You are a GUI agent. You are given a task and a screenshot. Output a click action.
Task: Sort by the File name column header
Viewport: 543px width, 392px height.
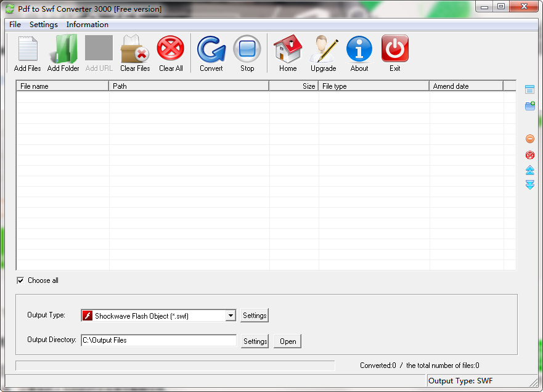[x=62, y=86]
